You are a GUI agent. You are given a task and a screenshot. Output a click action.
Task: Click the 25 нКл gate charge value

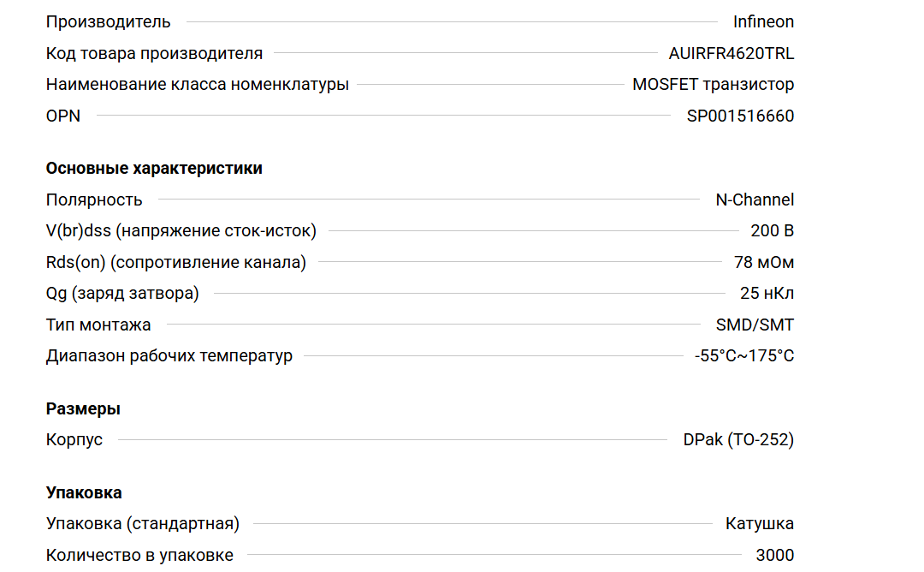767,293
